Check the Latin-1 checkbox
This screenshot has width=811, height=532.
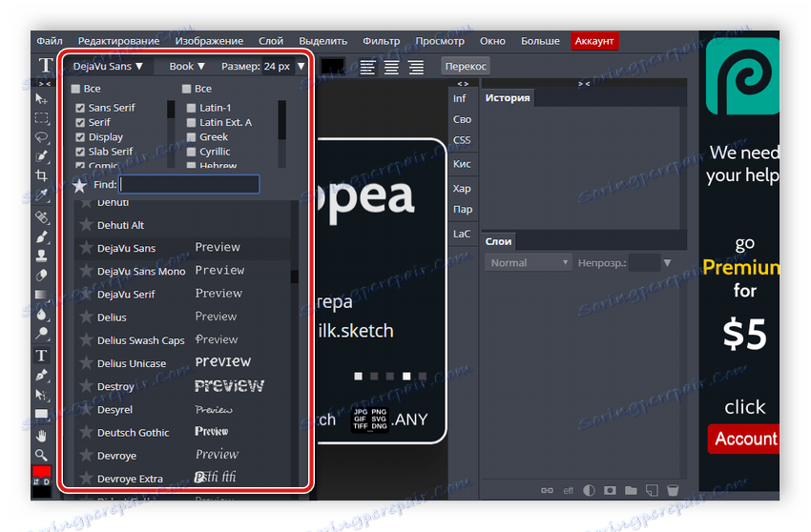pyautogui.click(x=192, y=108)
